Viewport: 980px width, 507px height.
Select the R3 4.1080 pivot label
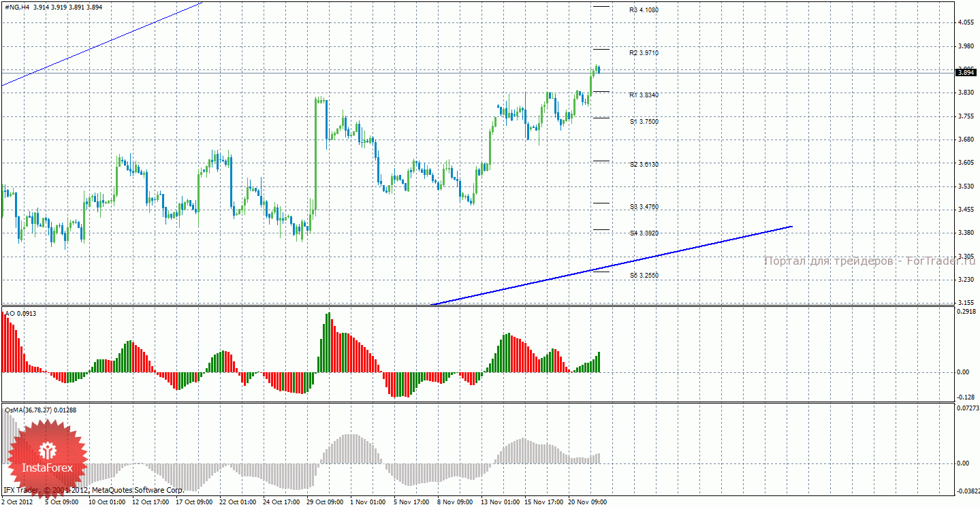pos(644,10)
